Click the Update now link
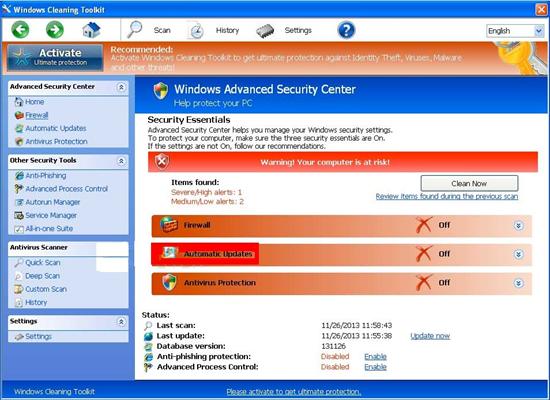550x400 pixels. point(430,336)
